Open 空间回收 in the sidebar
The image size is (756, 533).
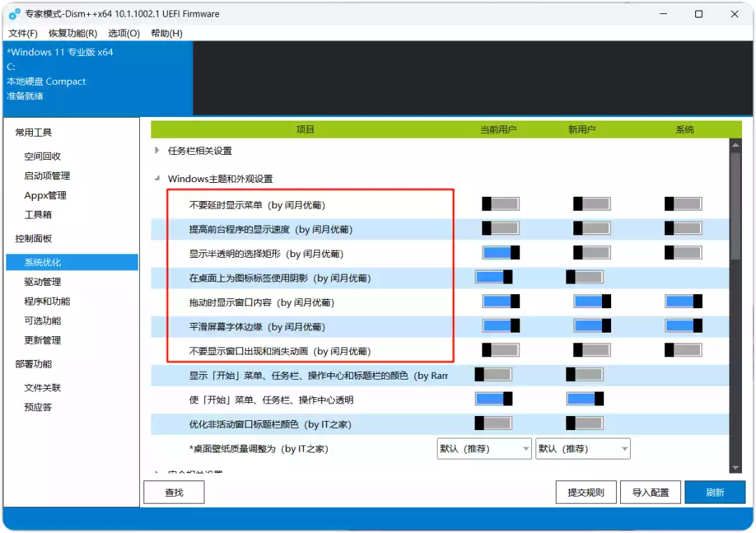click(43, 156)
